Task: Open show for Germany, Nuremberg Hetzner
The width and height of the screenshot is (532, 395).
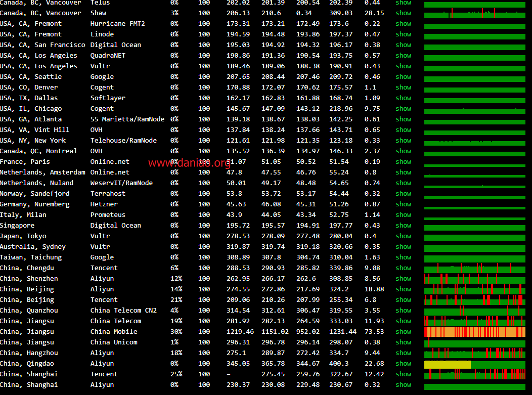Action: [403, 204]
